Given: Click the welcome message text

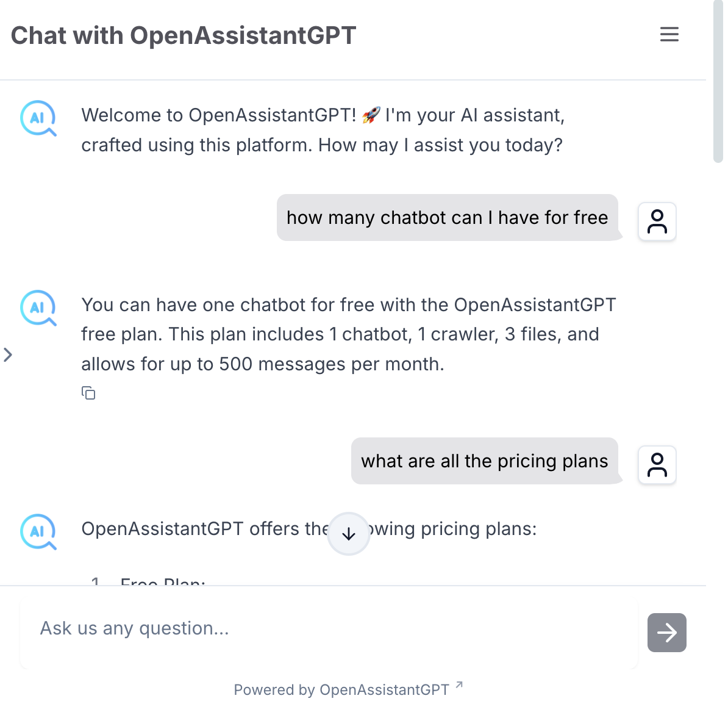Looking at the screenshot, I should pos(323,130).
